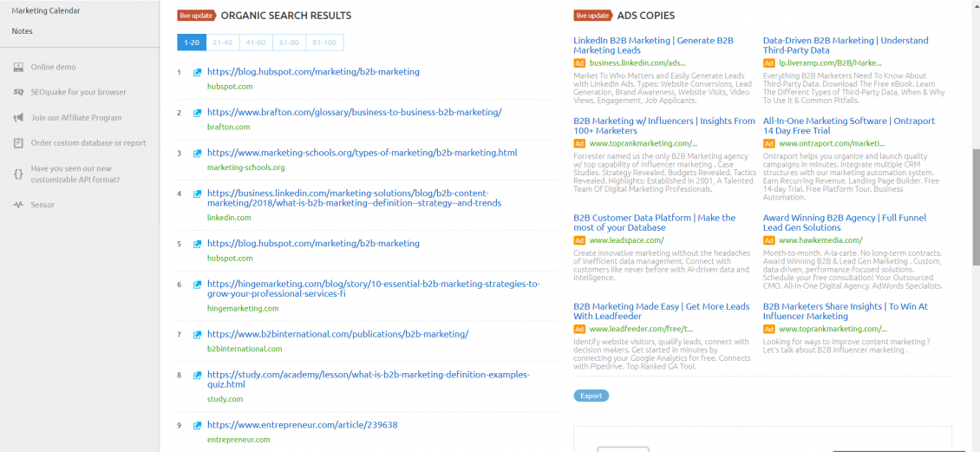Click the Sensor pulse icon
This screenshot has width=980, height=452.
click(x=18, y=205)
